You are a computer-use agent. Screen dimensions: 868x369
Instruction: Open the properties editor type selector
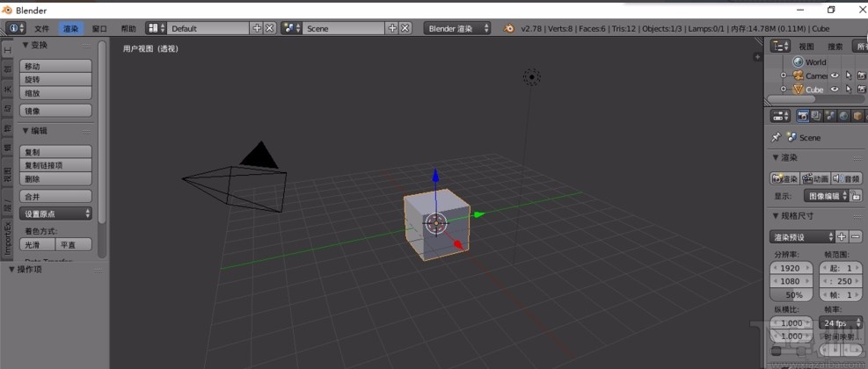[x=781, y=116]
